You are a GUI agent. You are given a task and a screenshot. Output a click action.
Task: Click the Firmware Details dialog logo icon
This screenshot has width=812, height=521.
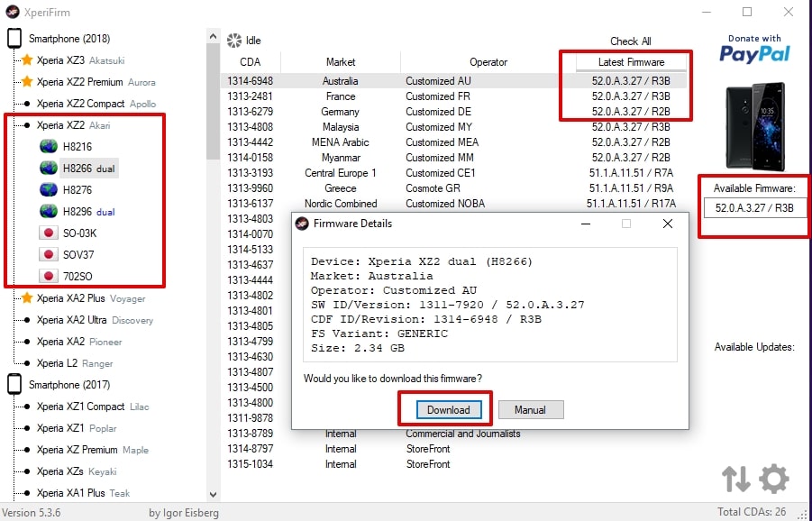click(x=301, y=224)
